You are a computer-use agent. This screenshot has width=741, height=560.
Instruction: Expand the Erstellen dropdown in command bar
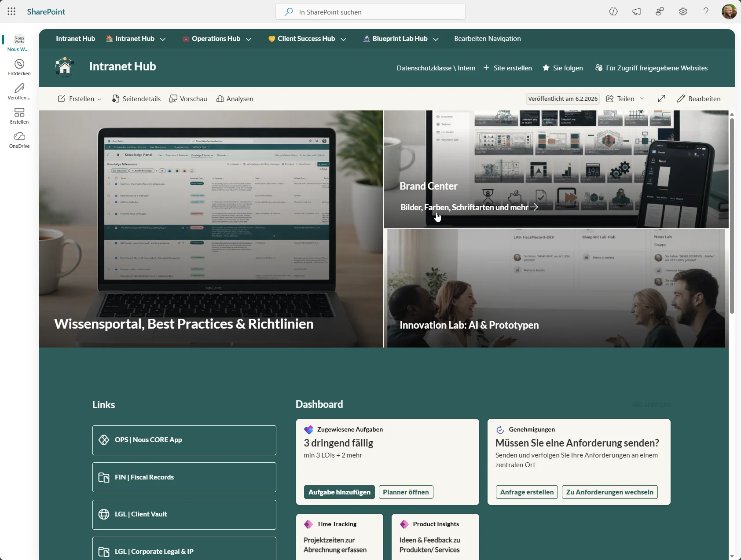tap(99, 99)
